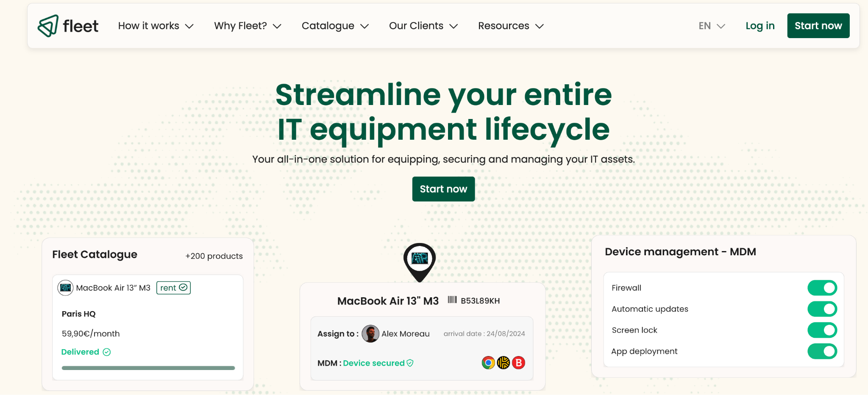This screenshot has height=395, width=868.
Task: Open the How it works menu
Action: click(149, 26)
